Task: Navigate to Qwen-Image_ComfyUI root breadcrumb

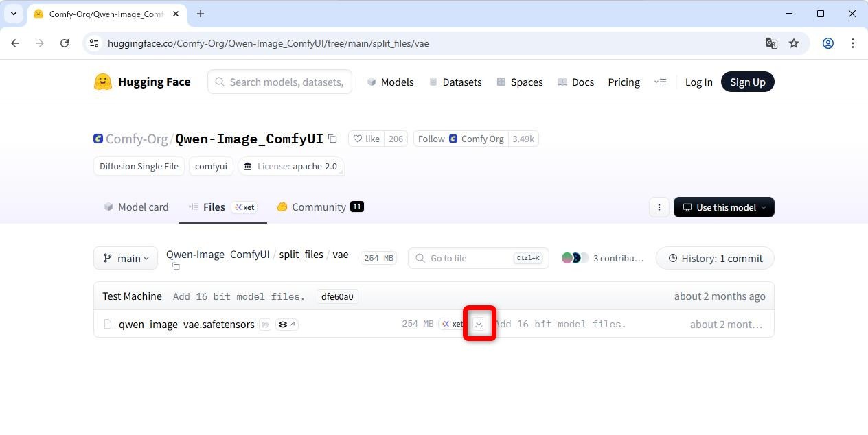Action: click(218, 254)
